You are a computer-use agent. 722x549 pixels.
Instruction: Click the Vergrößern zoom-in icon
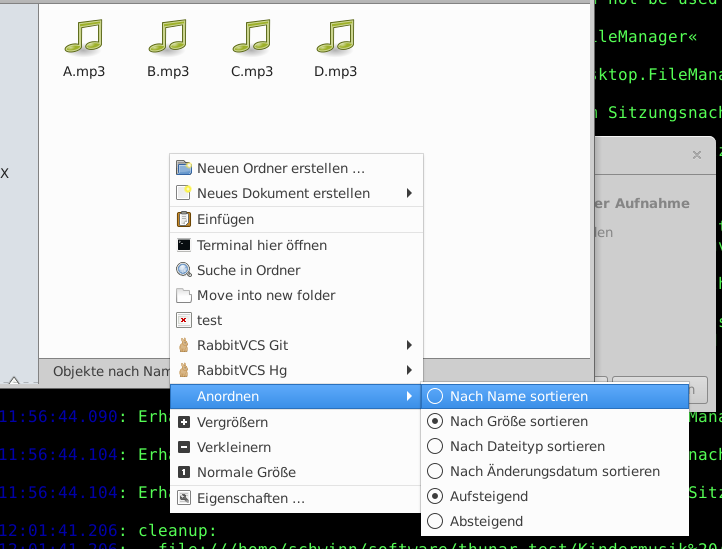pyautogui.click(x=183, y=422)
